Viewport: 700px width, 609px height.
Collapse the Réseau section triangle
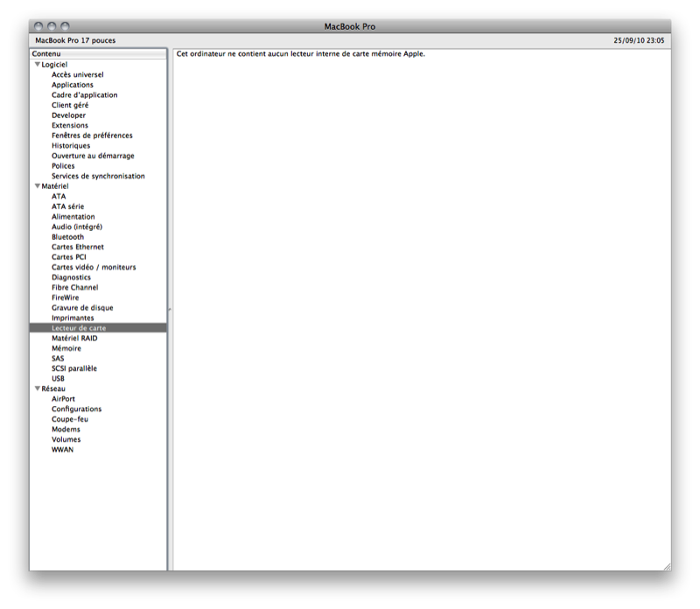tap(38, 388)
